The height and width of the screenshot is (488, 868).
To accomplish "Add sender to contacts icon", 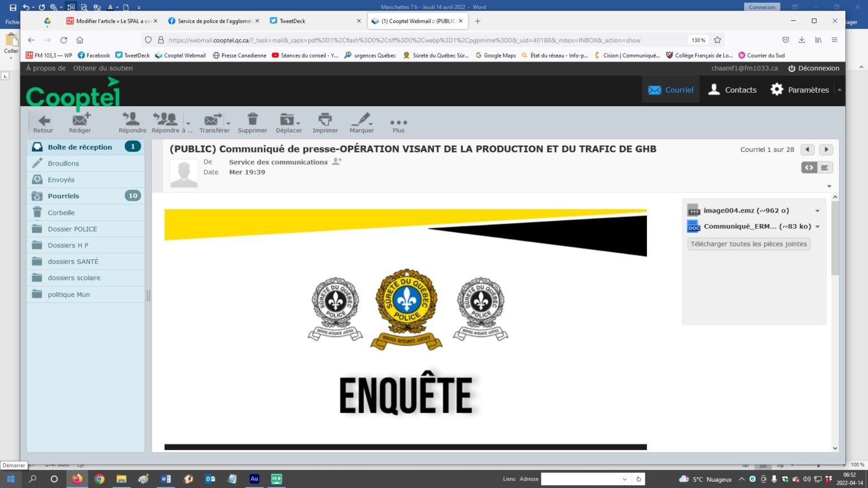I will (x=337, y=162).
